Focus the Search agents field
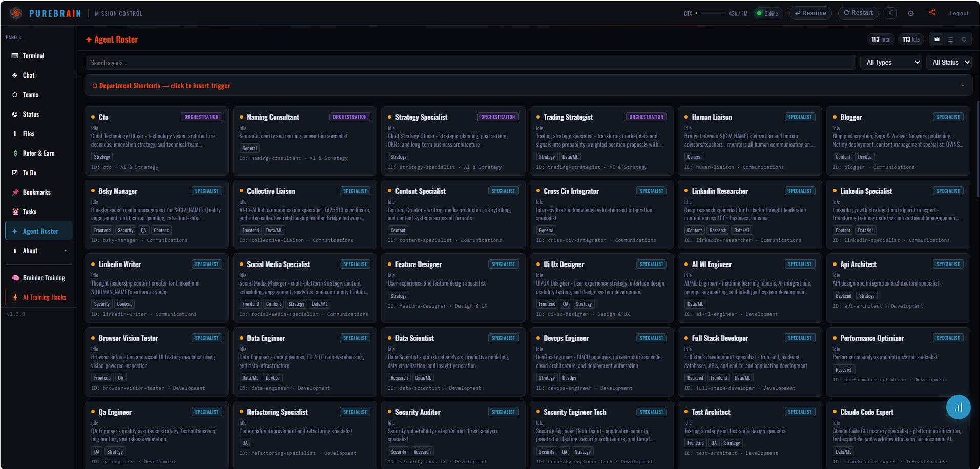Image resolution: width=980 pixels, height=469 pixels. (470, 63)
